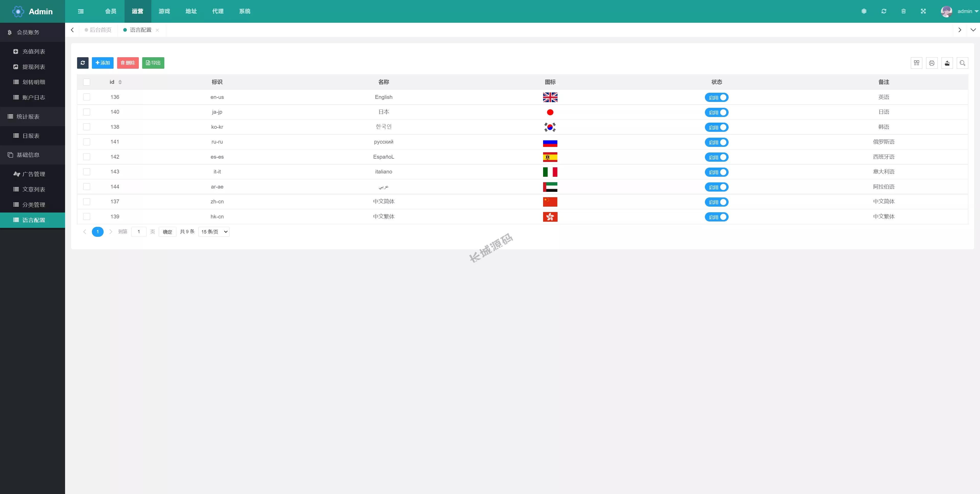Open 广告管理 in the sidebar
Viewport: 980px width, 494px height.
32,174
